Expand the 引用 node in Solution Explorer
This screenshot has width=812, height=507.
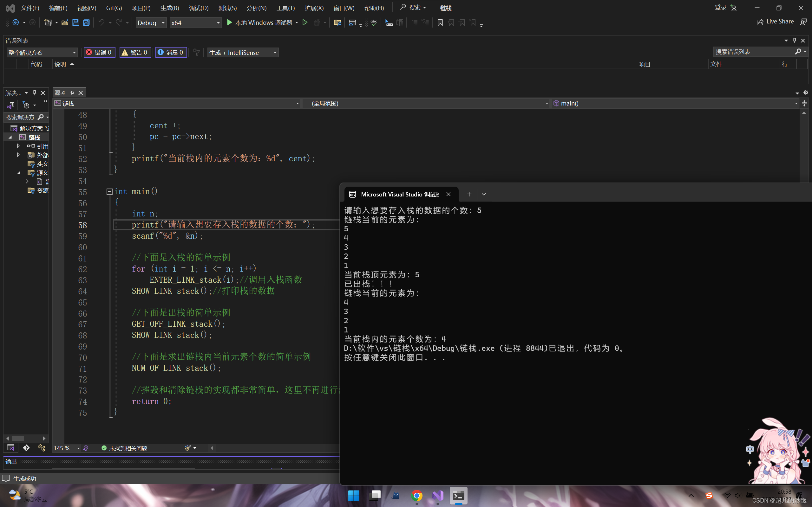pos(18,146)
